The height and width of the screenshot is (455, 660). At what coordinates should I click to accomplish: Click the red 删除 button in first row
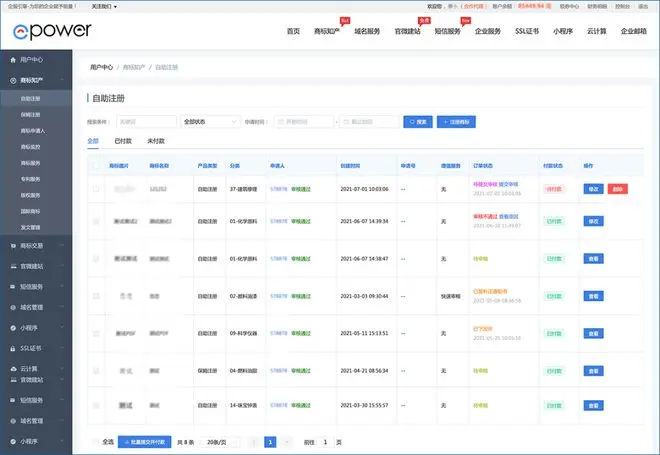tap(618, 188)
